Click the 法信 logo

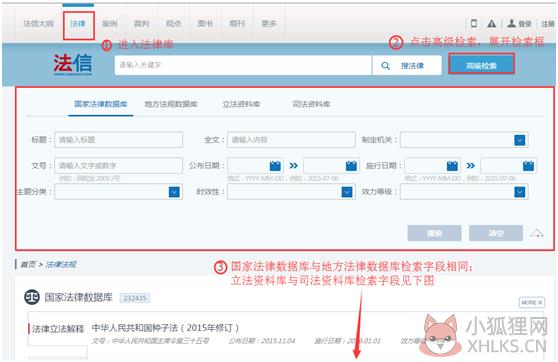point(73,64)
